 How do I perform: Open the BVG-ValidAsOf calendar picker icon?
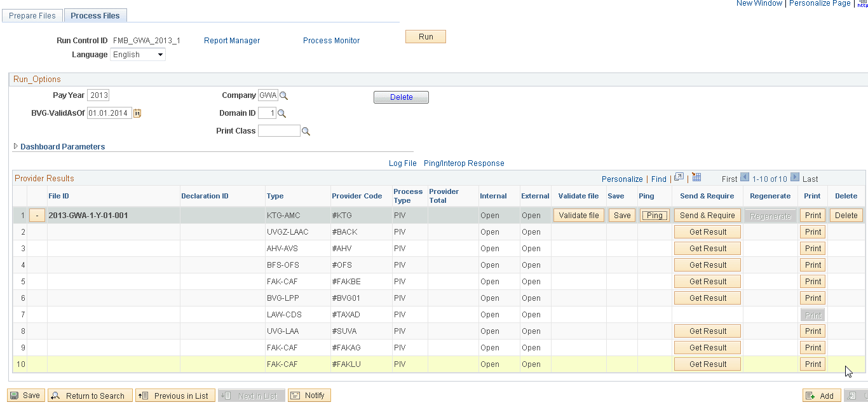click(x=137, y=113)
